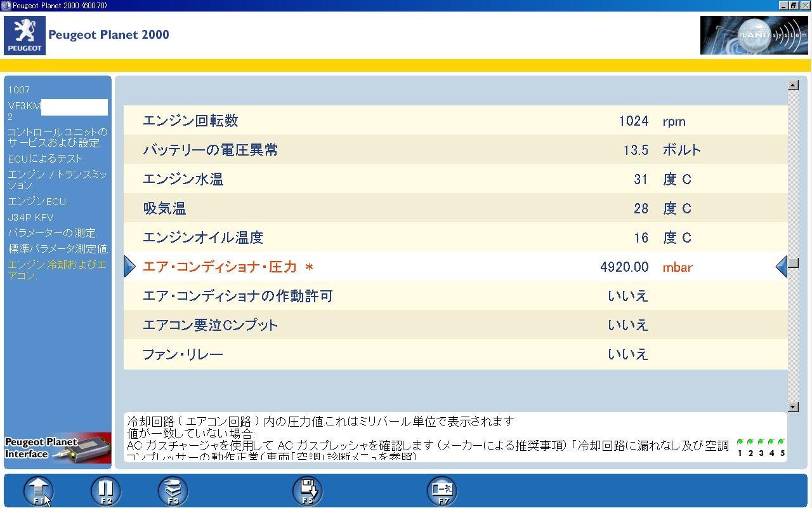Click the status indicator LED number 1
Viewport: 812px width, 508px height.
coord(740,442)
